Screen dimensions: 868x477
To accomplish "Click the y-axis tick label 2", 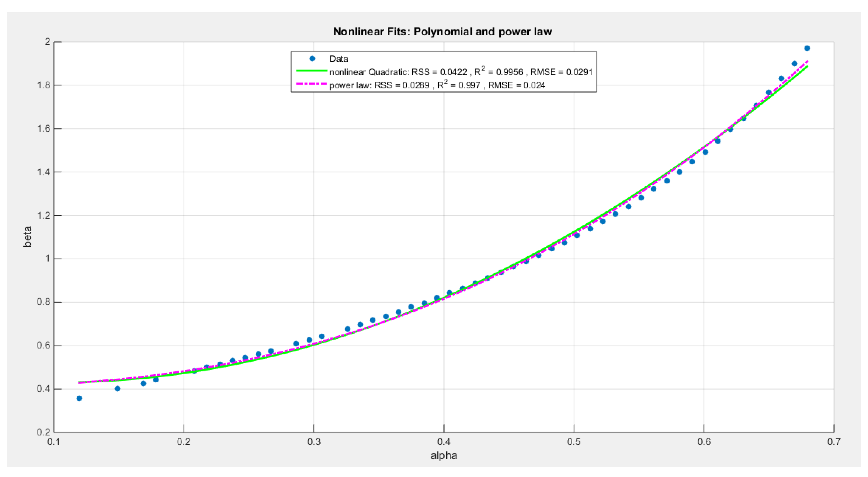I will coord(48,42).
